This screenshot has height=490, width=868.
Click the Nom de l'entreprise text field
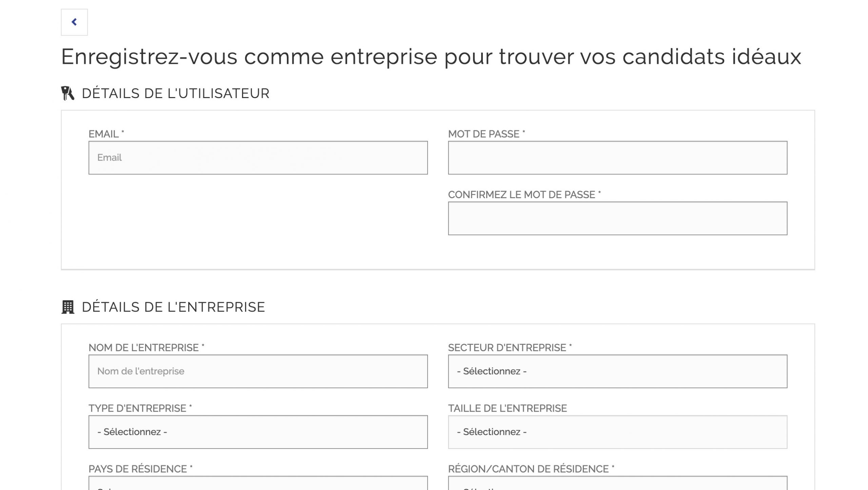point(258,371)
